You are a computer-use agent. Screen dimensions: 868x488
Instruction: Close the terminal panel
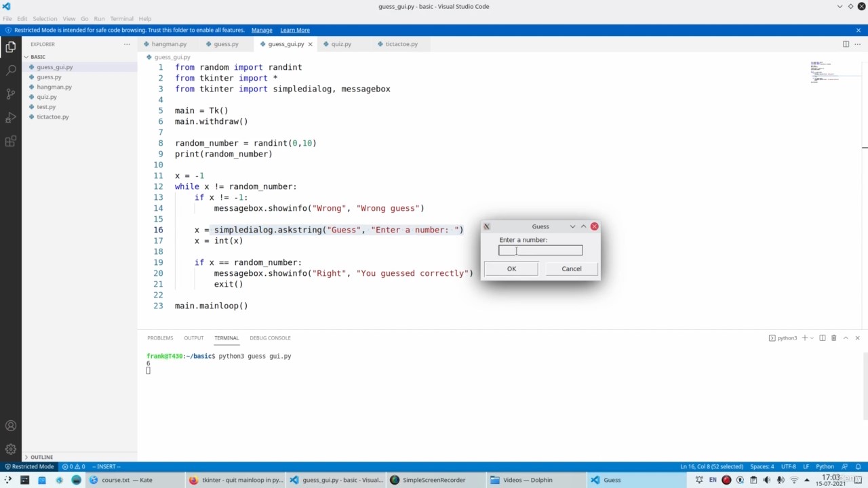pyautogui.click(x=857, y=338)
